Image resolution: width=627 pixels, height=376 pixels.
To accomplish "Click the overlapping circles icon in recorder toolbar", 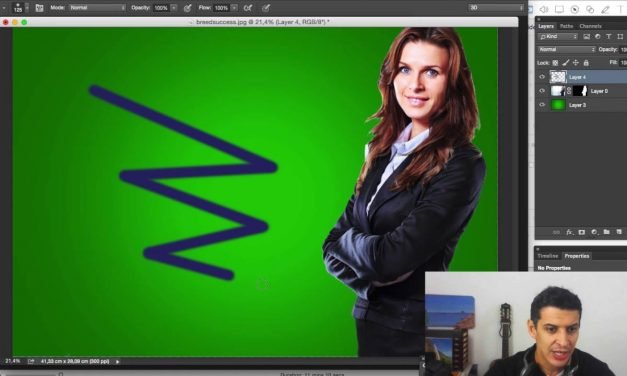I will pos(590,9).
